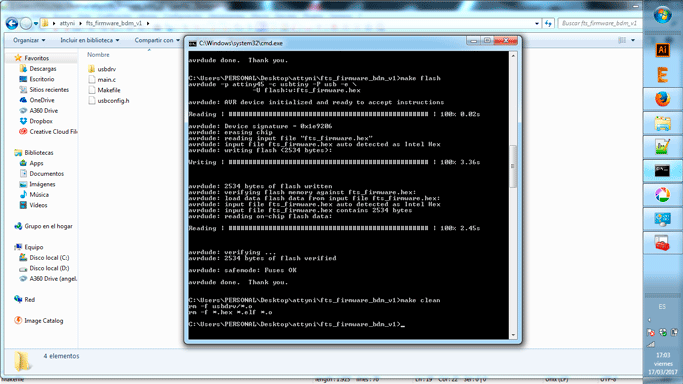Image resolution: width=683 pixels, height=384 pixels.
Task: Click the red-marked system tray icon
Action: point(651,332)
